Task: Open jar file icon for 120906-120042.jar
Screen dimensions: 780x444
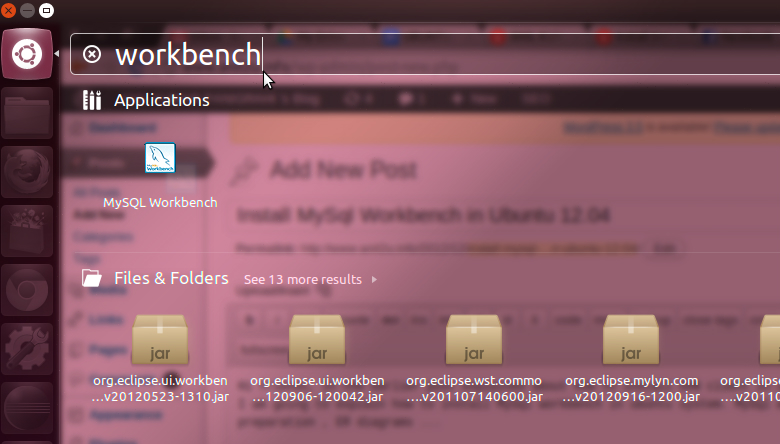Action: pyautogui.click(x=317, y=340)
